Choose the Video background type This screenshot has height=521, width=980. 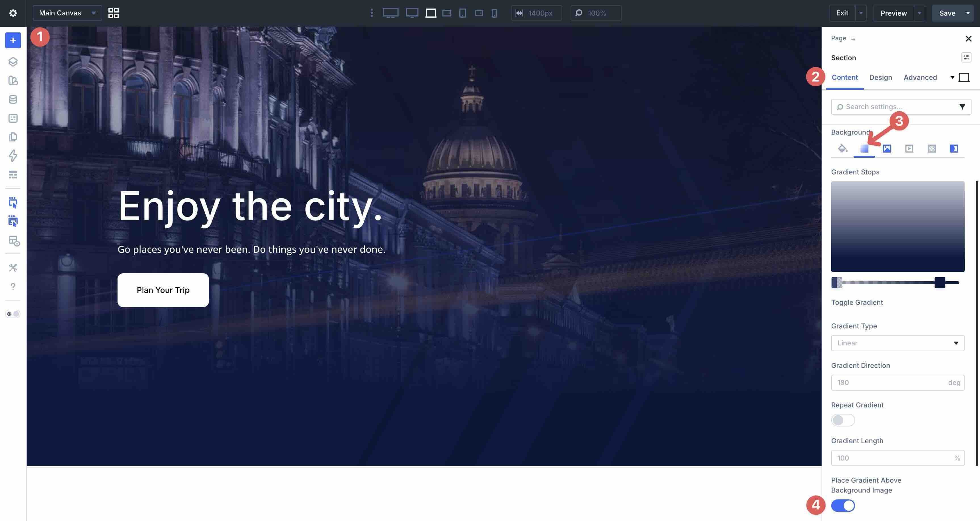[x=909, y=148]
